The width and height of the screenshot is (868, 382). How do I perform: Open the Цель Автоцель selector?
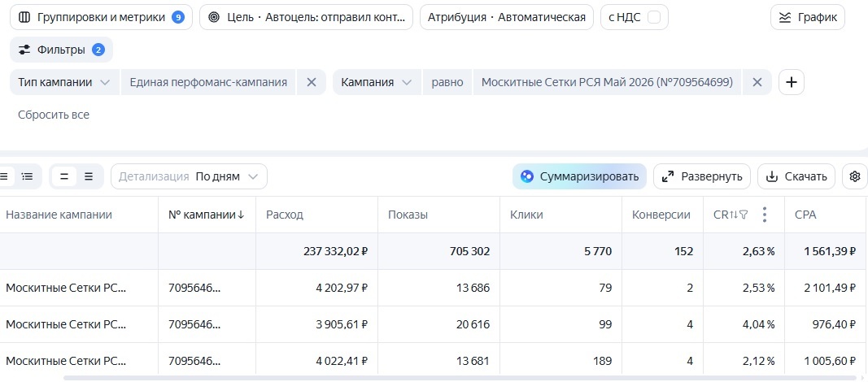coord(306,17)
